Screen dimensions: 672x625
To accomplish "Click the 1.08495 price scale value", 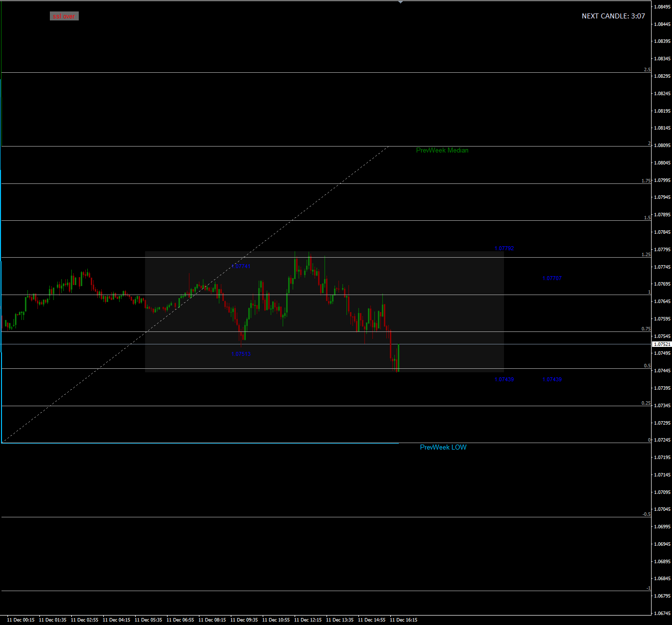I will (x=662, y=7).
